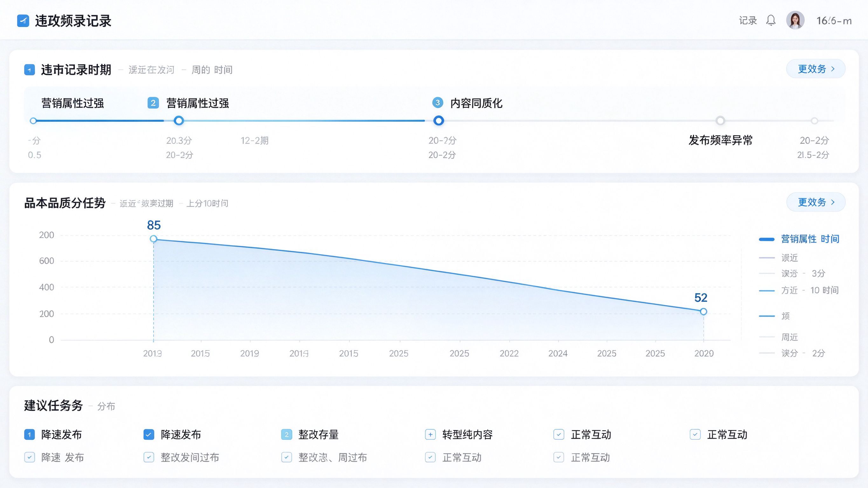Toggle checkbox for 降速 发布 in second row

pyautogui.click(x=29, y=457)
